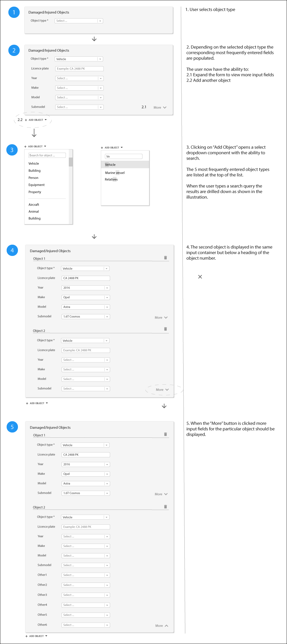Click the blue step 5 number circle
This screenshot has height=644, width=287.
[x=12, y=427]
